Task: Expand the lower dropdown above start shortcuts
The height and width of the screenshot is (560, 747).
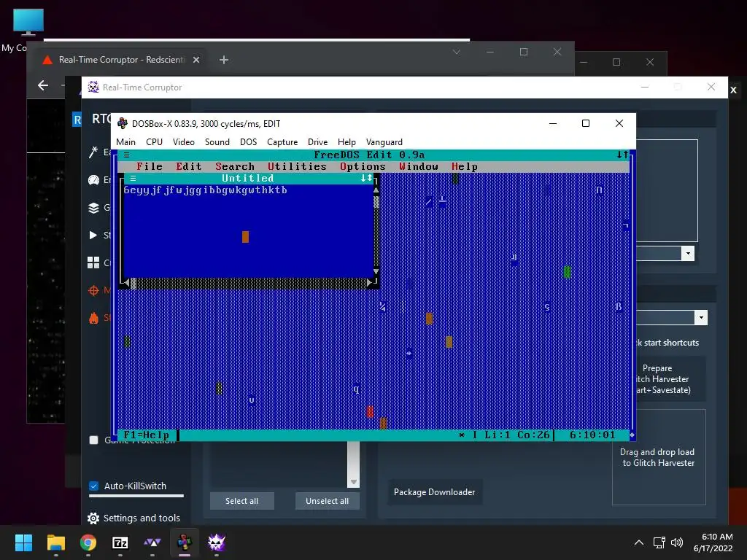Action: pos(701,318)
